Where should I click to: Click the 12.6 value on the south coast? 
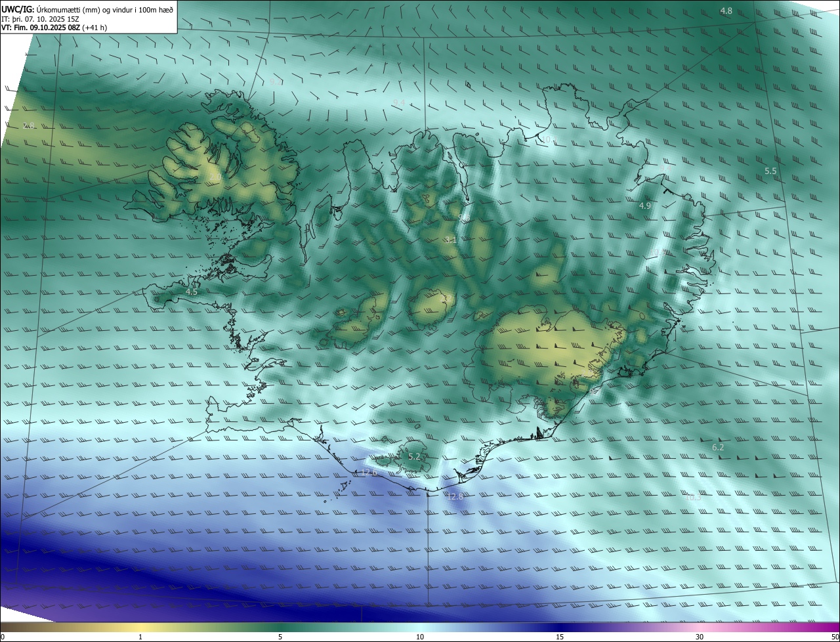point(369,473)
